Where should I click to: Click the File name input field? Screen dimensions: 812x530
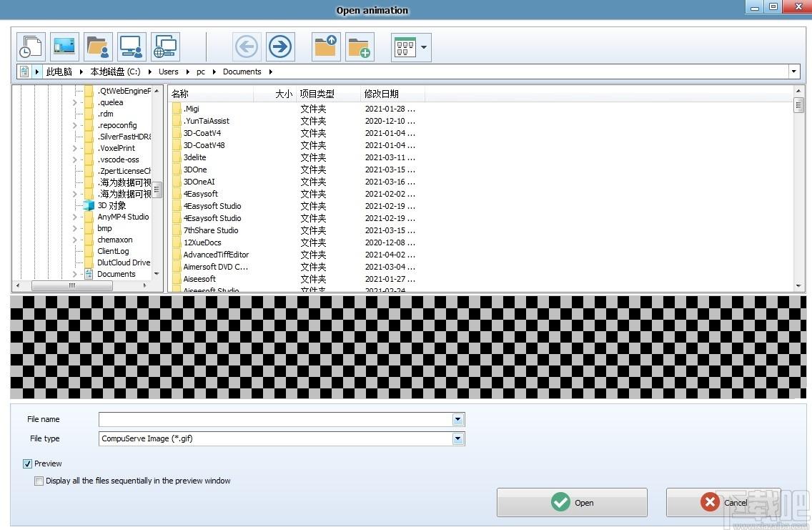click(x=275, y=419)
